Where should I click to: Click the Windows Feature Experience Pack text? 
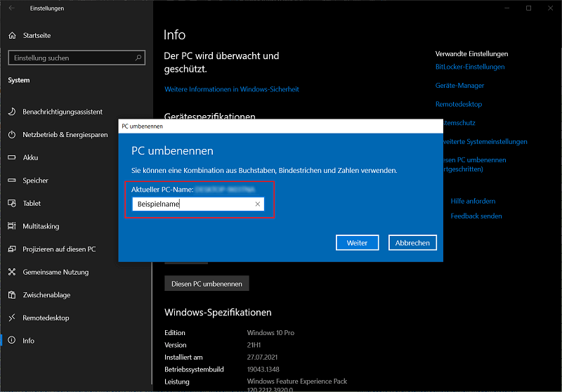pyautogui.click(x=296, y=381)
